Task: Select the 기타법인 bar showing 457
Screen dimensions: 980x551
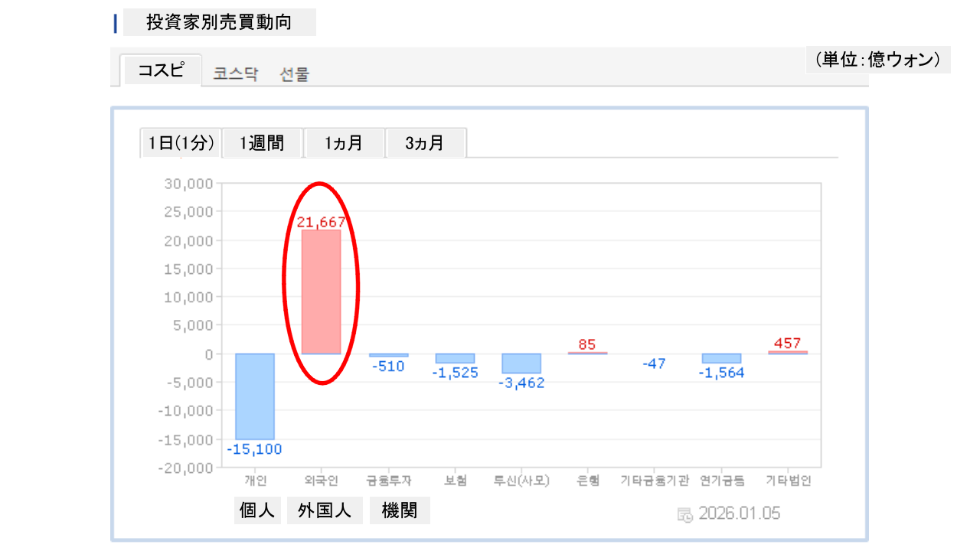Action: [x=788, y=353]
